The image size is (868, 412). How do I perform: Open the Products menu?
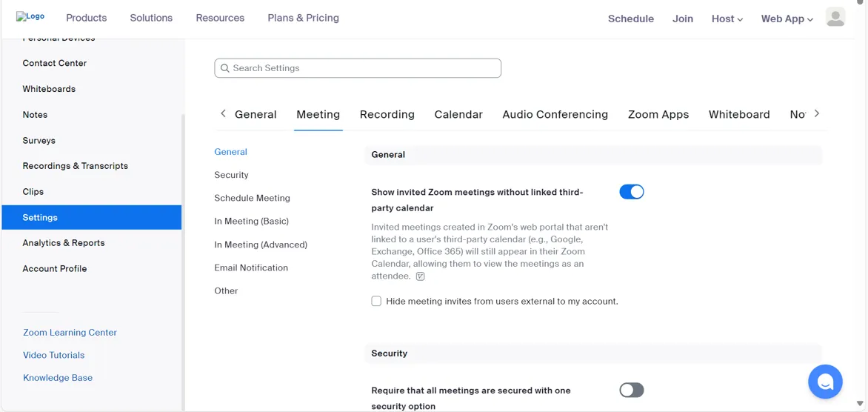[86, 18]
